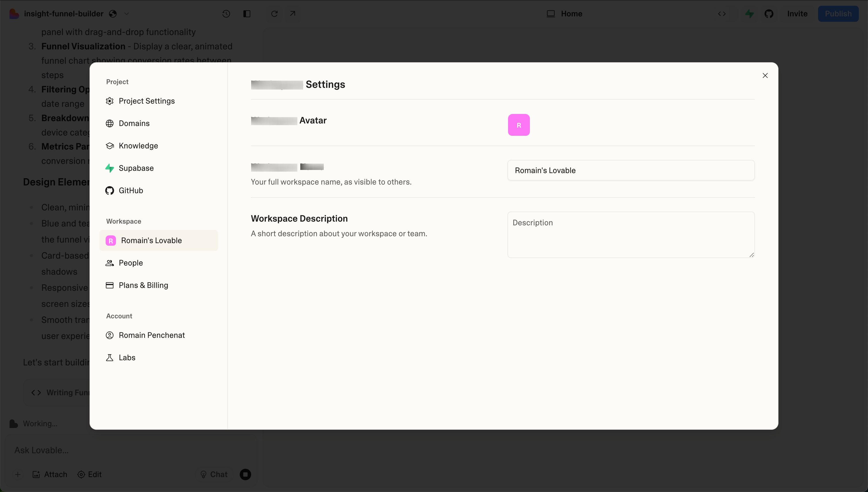Open the People settings page
This screenshot has height=492, width=868.
(x=158, y=263)
